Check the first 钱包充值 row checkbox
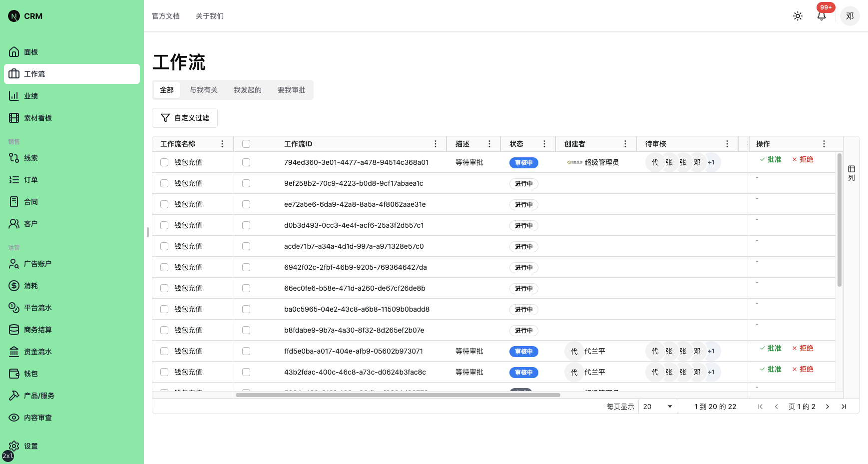Screen dimensions: 868x464 (164, 162)
